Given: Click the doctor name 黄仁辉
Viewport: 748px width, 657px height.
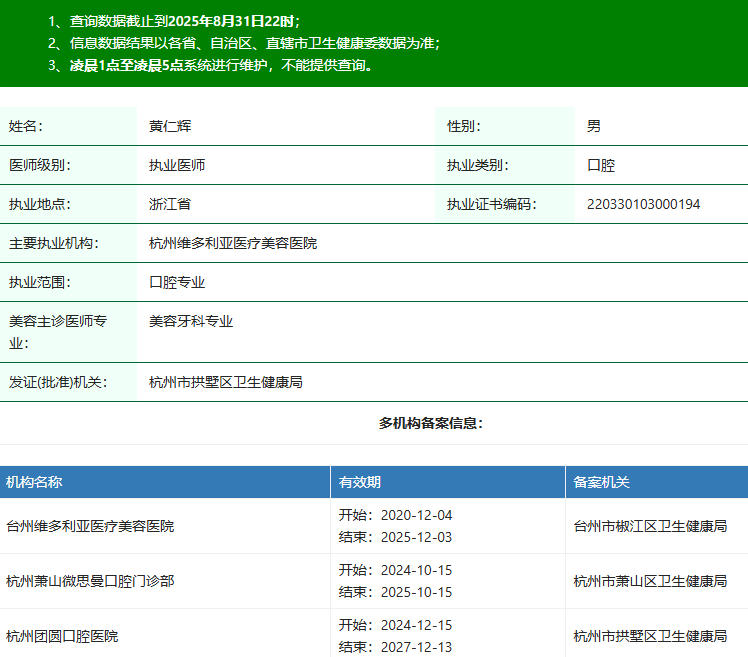Looking at the screenshot, I should 171,126.
